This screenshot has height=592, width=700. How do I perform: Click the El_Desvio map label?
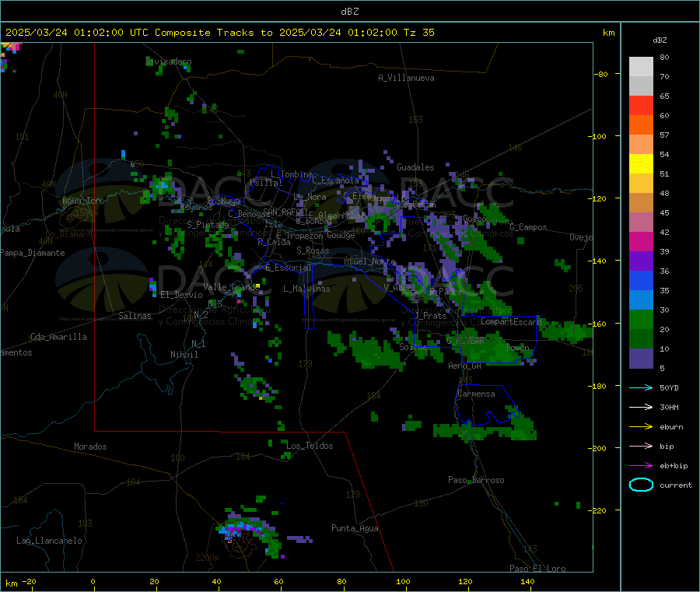tap(181, 295)
